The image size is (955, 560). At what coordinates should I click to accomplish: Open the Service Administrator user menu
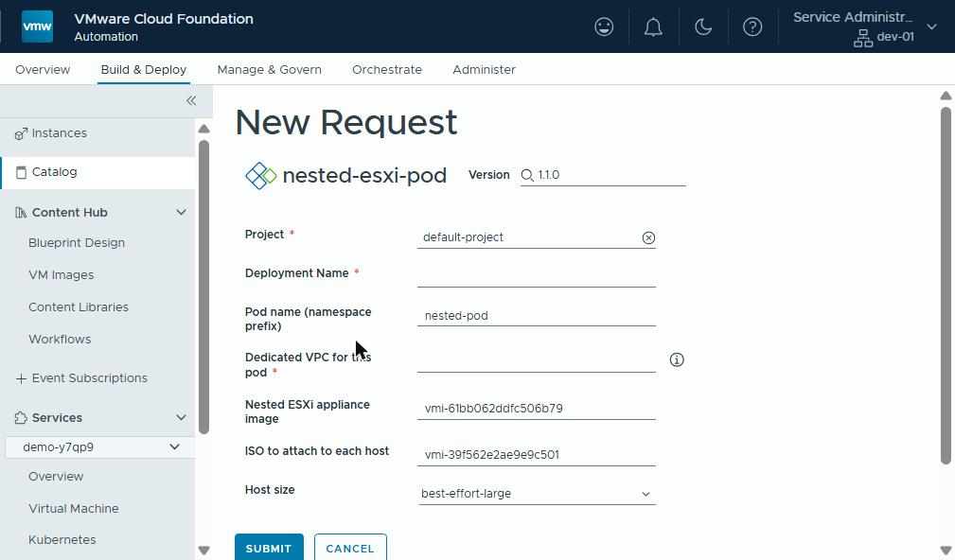864,26
